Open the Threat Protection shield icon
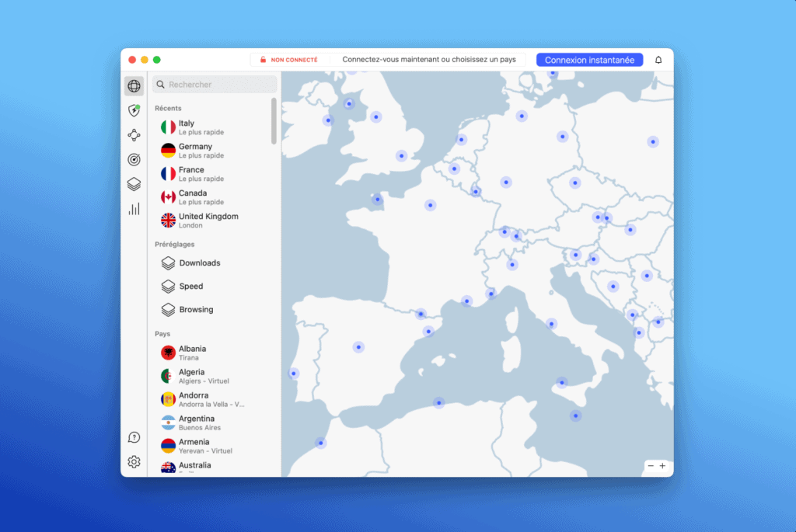 [x=134, y=111]
